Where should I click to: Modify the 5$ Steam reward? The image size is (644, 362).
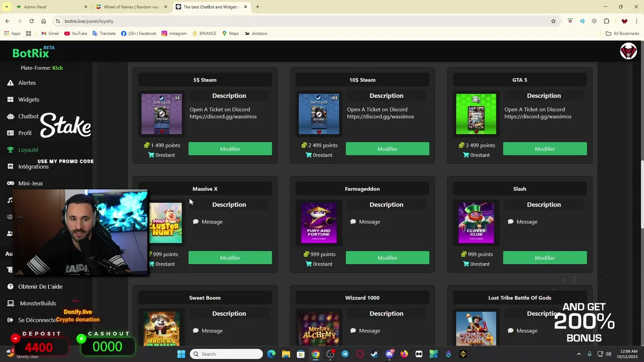click(230, 149)
